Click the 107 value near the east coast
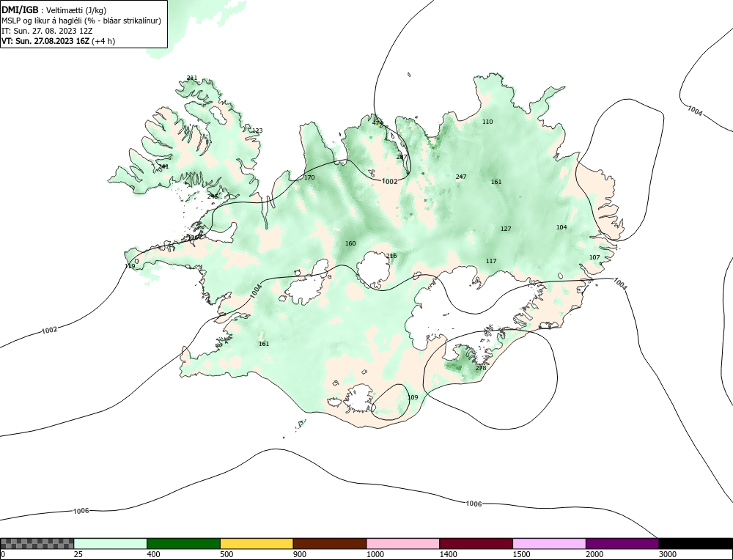The width and height of the screenshot is (733, 560). (594, 257)
